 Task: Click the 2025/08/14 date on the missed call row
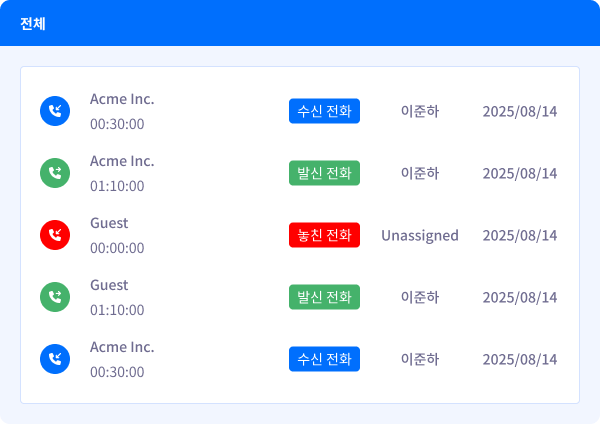pos(519,235)
